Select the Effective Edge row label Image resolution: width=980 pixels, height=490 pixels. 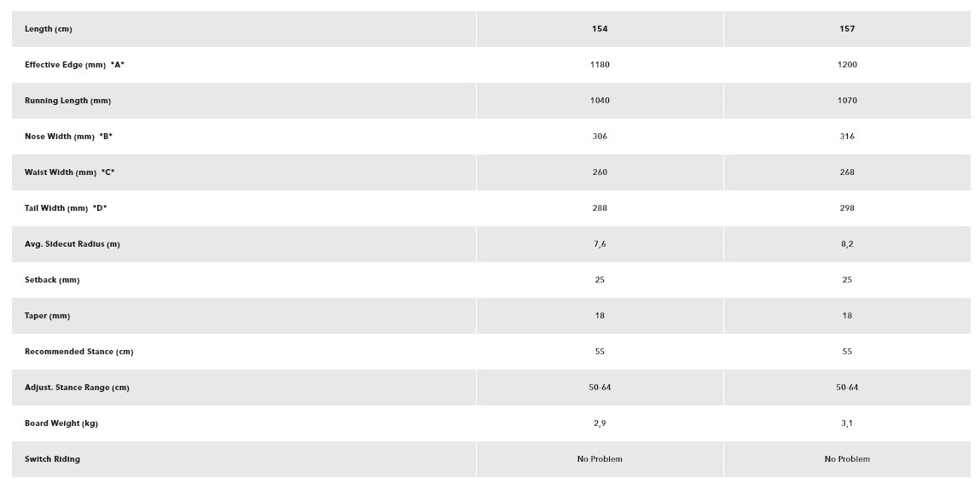click(x=74, y=65)
